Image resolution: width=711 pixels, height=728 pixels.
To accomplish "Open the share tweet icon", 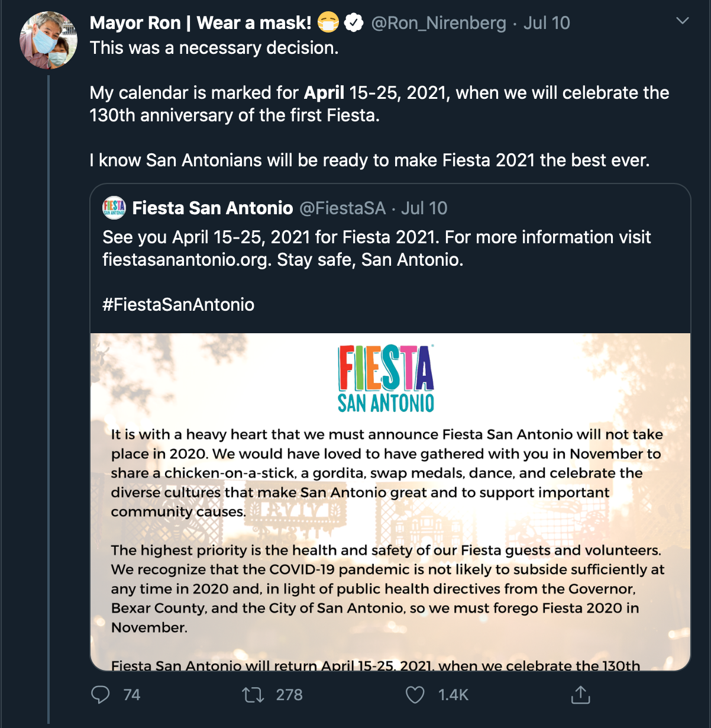I will click(580, 694).
